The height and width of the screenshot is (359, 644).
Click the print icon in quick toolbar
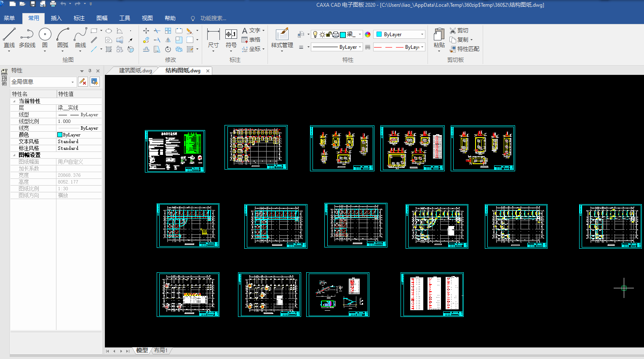click(x=53, y=4)
